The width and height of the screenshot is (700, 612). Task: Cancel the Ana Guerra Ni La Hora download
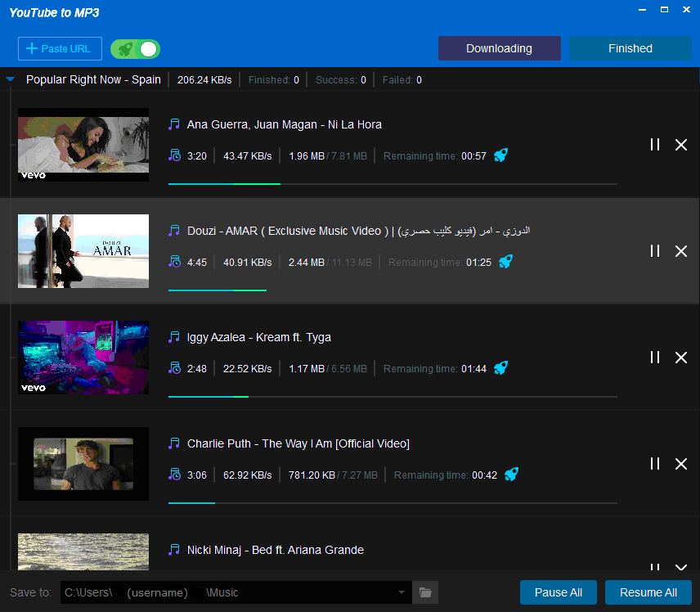pyautogui.click(x=680, y=145)
